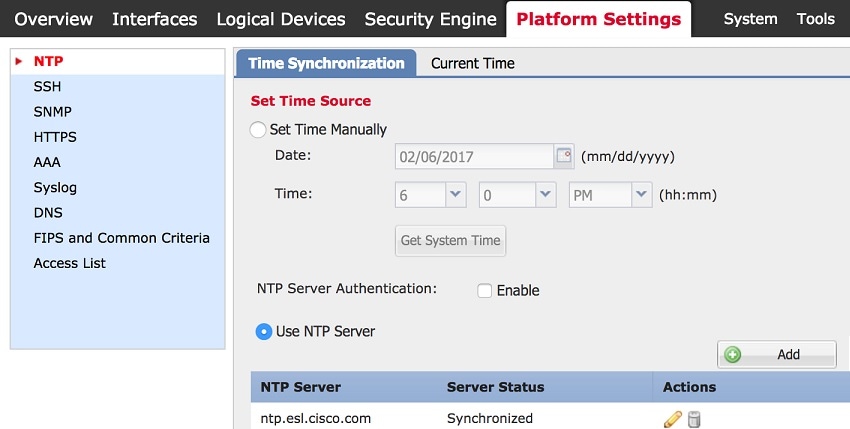Switch to the Current Time tab
This screenshot has height=429, width=850.
click(473, 63)
